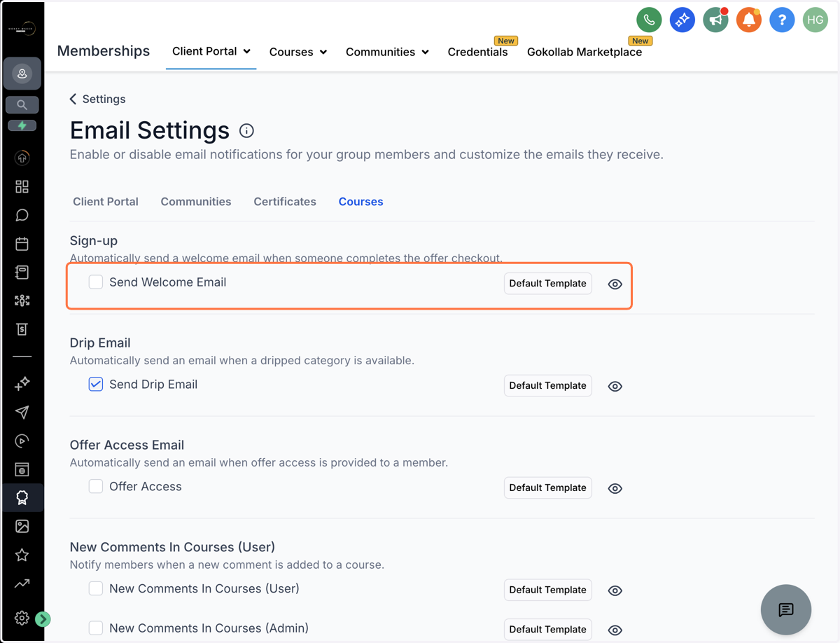Expand the Communities dropdown in top nav
This screenshot has width=840, height=643.
click(x=387, y=52)
